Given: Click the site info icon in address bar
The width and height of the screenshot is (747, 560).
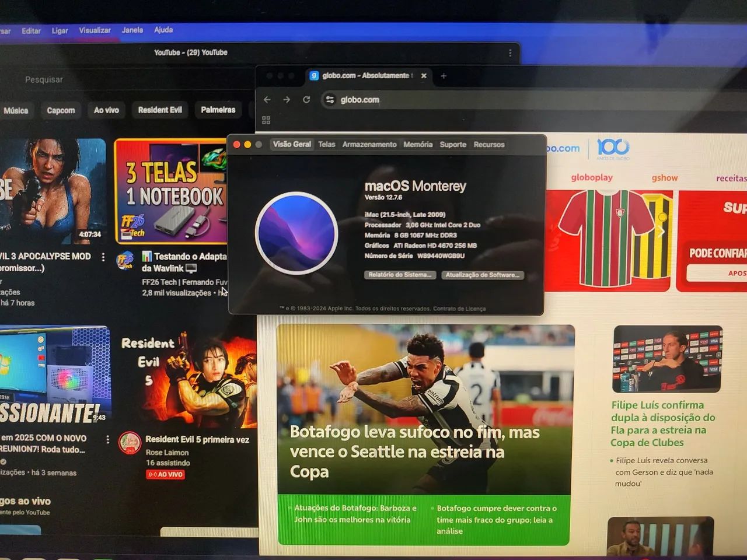Looking at the screenshot, I should click(x=330, y=100).
